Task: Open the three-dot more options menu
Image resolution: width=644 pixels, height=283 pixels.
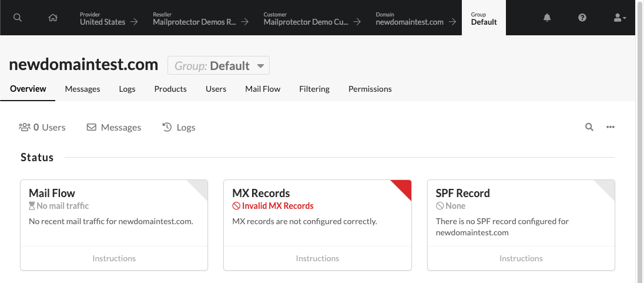Action: (x=611, y=127)
